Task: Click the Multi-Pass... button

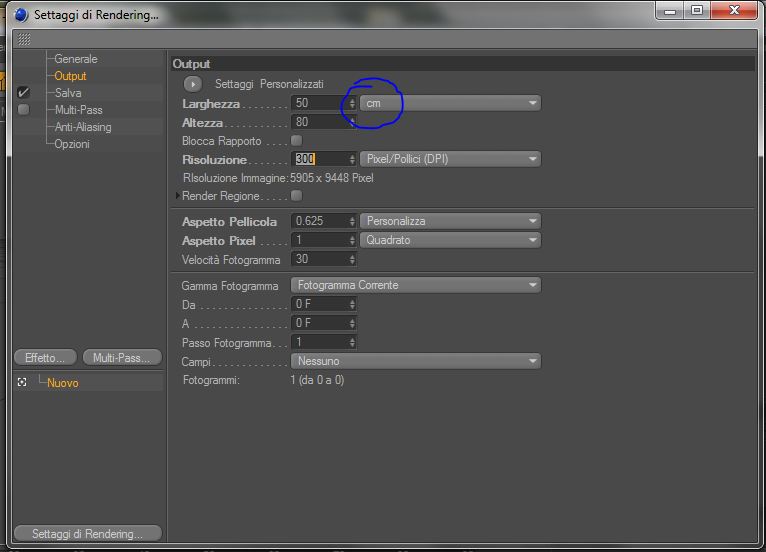Action: [122, 358]
